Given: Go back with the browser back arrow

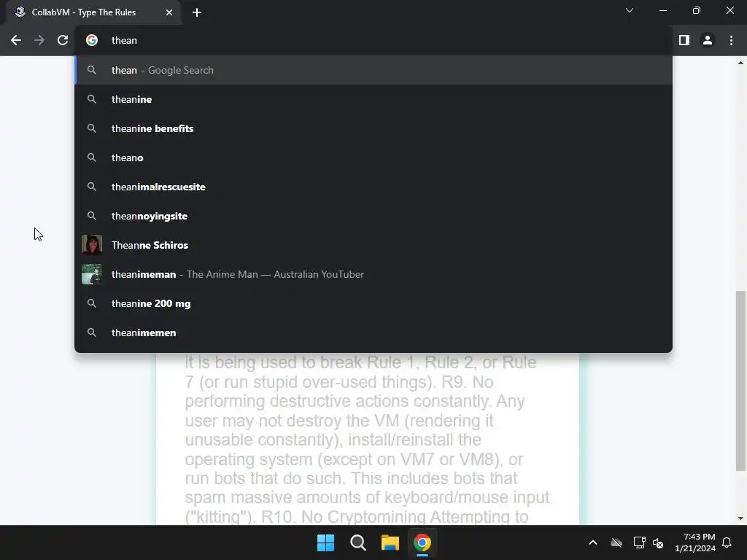Looking at the screenshot, I should pyautogui.click(x=16, y=41).
